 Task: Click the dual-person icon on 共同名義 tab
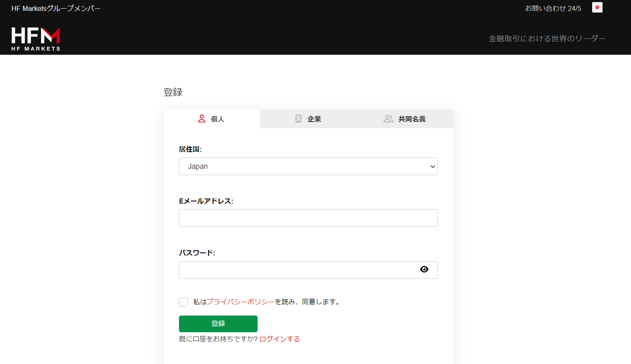click(388, 119)
